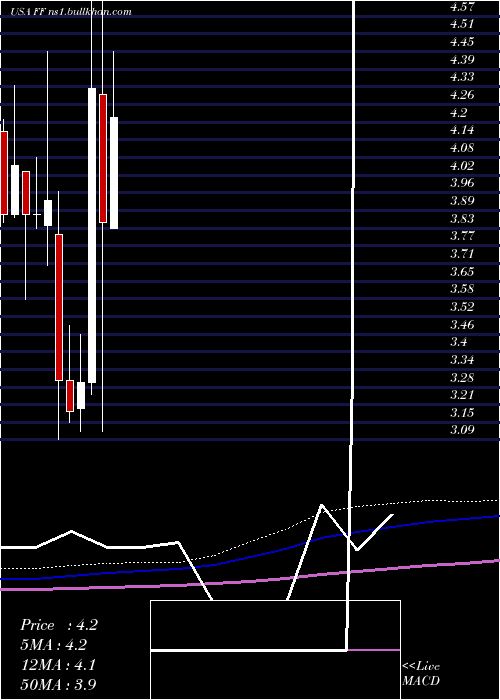This screenshot has height=700, width=500.
Task: Click the 5MA : 4.2 readout
Action: point(53,645)
